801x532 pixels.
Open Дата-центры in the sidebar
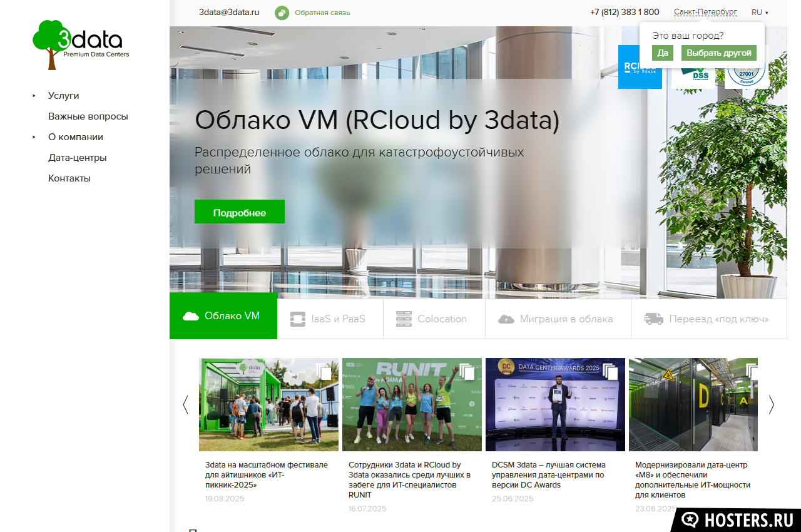78,158
